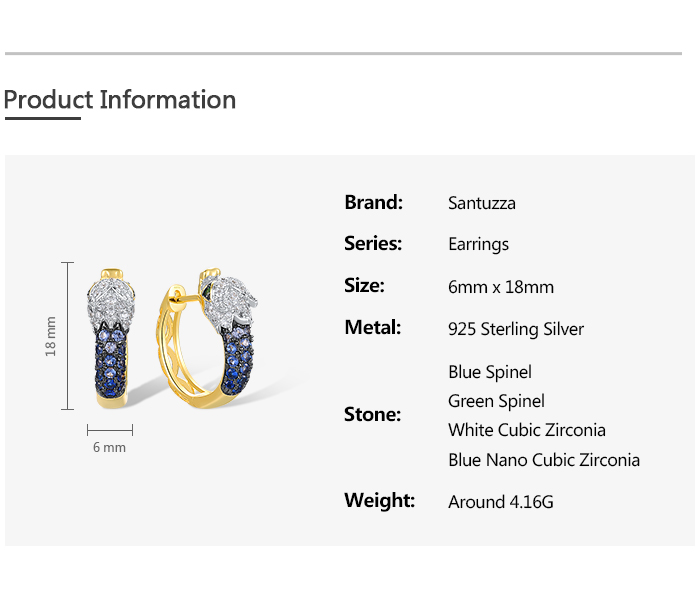Select the 6mm x 18mm size value
The width and height of the screenshot is (700, 596).
point(500,287)
